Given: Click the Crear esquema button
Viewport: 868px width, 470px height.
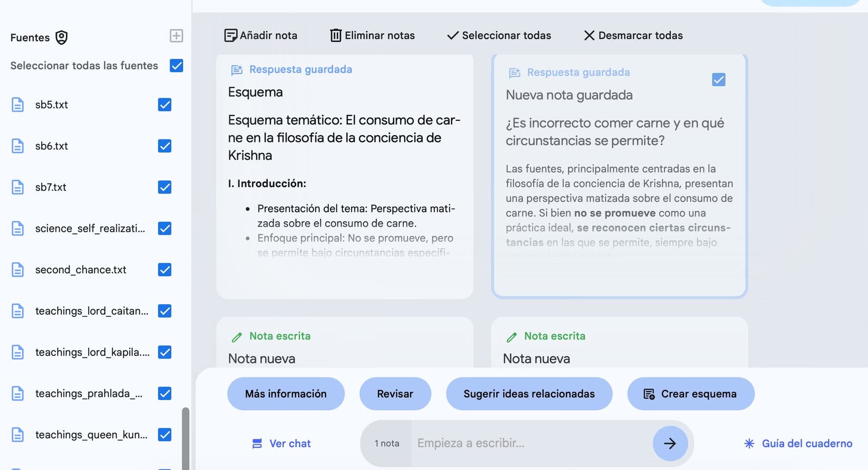Looking at the screenshot, I should coord(690,394).
